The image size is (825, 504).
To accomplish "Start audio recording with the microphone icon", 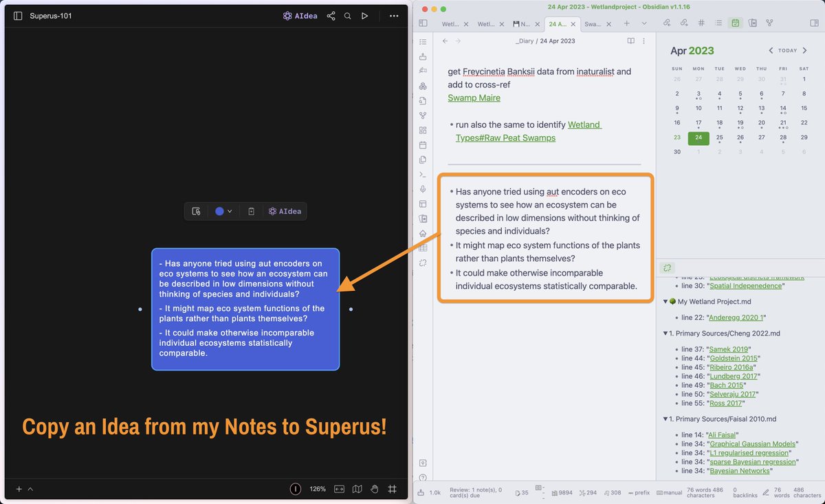I will (423, 189).
